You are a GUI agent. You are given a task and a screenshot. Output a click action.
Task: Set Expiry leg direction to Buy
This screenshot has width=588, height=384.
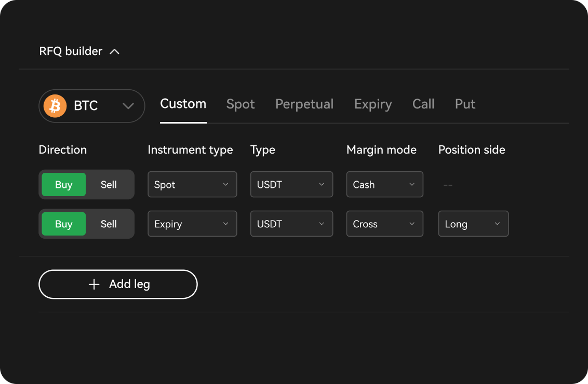pyautogui.click(x=64, y=224)
